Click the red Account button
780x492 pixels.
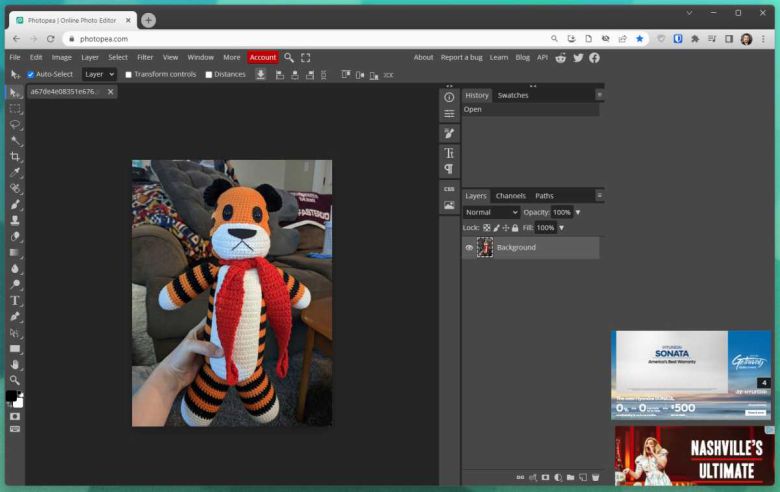pos(263,57)
